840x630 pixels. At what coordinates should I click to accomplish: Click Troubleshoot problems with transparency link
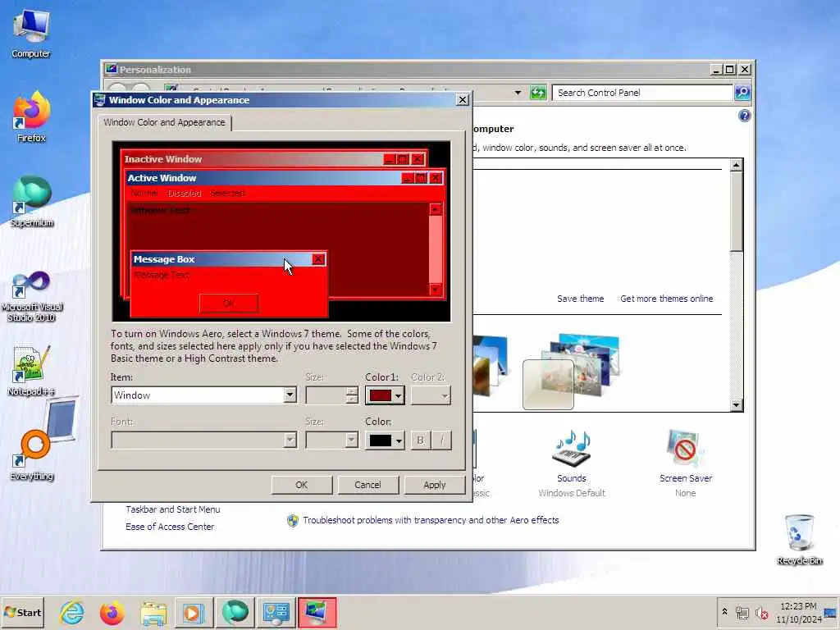tap(431, 520)
